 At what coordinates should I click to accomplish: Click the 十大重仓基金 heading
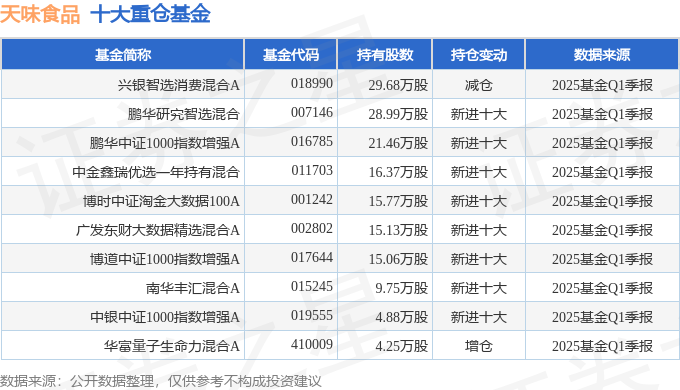click(x=150, y=14)
